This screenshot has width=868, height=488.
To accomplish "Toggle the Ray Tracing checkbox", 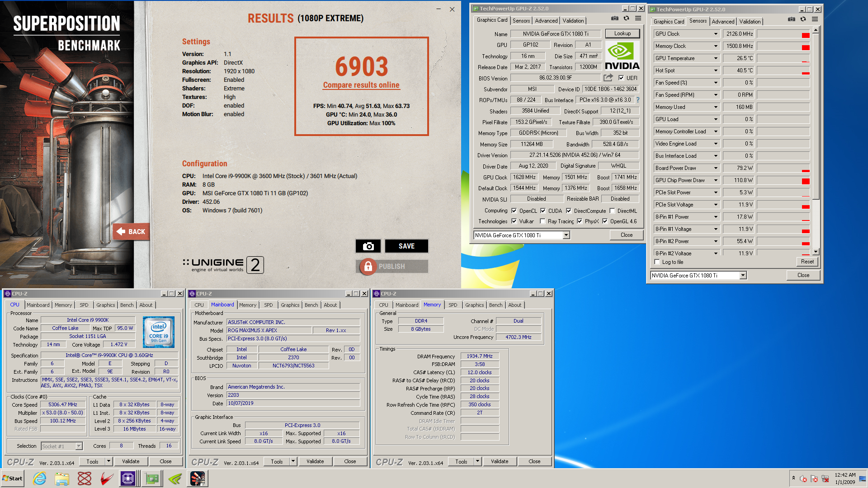I will pyautogui.click(x=542, y=221).
